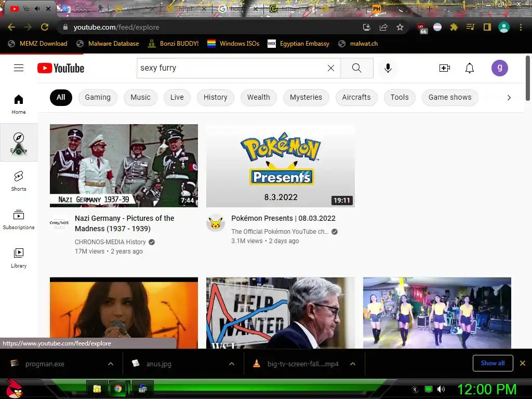Open the Extensions puzzle piece icon

pos(454,27)
